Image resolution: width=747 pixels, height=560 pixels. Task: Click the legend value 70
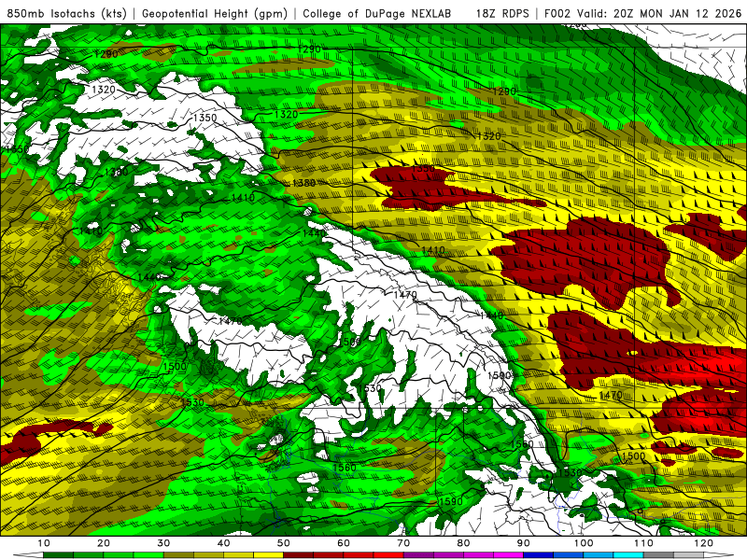[403, 543]
